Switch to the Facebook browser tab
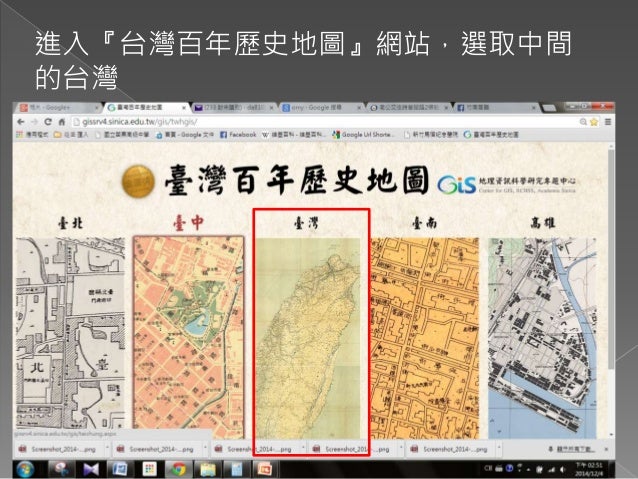Image resolution: width=638 pixels, height=479 pixels. click(495, 107)
